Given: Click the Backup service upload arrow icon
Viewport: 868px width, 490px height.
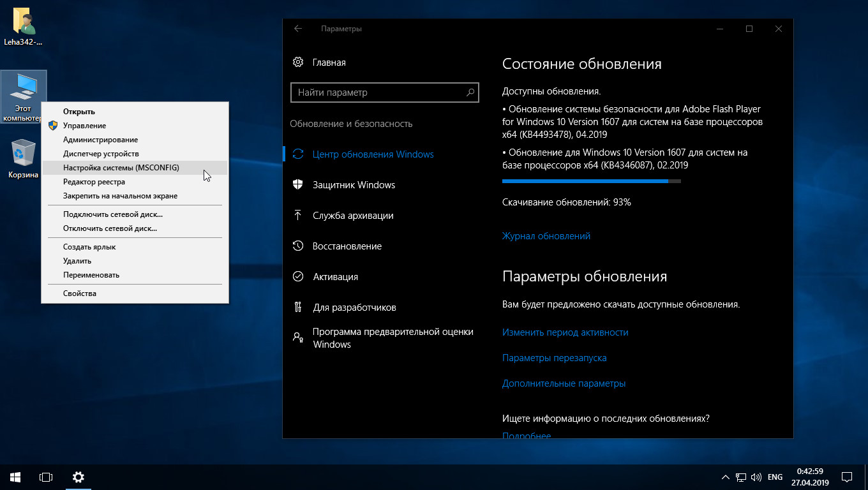Looking at the screenshot, I should [x=298, y=215].
